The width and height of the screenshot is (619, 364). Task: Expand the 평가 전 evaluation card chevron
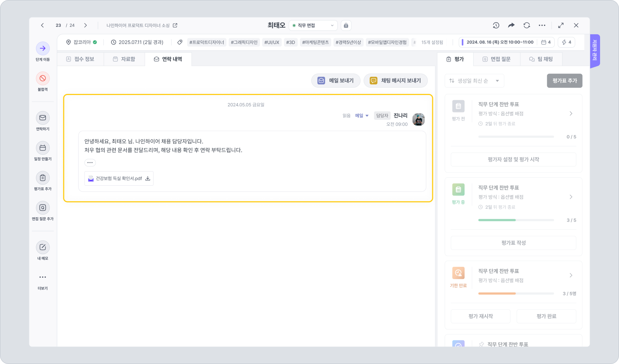click(571, 114)
